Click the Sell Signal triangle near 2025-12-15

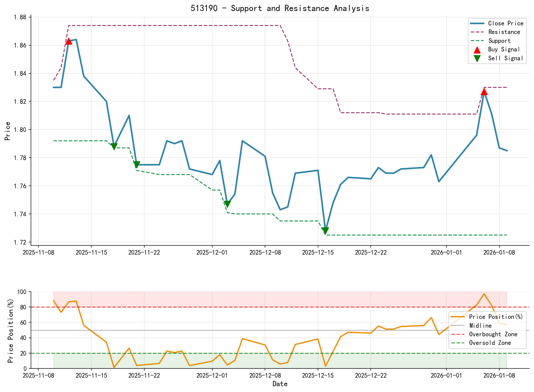click(325, 230)
